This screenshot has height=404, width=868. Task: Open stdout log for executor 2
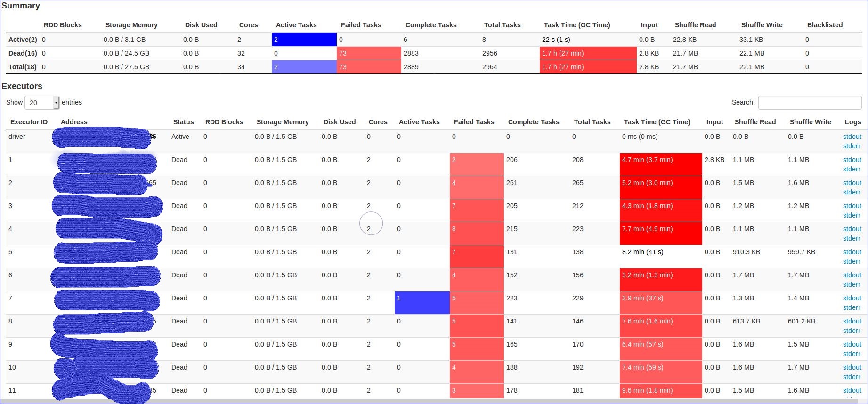tap(852, 183)
